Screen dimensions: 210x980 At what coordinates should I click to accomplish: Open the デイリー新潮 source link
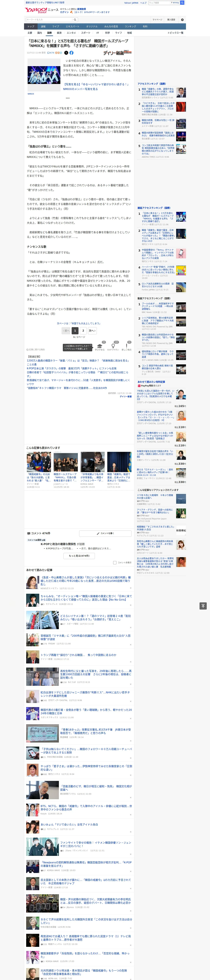[126, 396]
